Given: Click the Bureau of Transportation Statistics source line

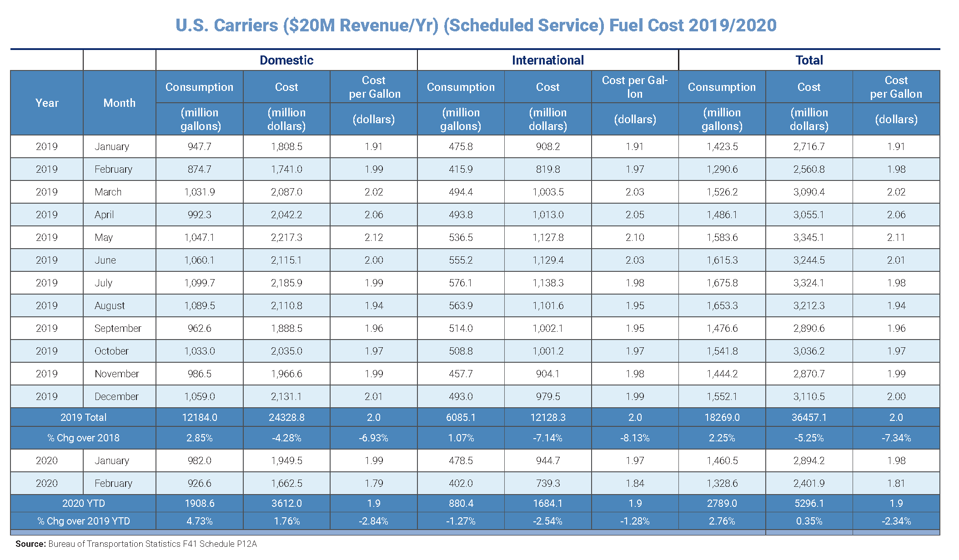Looking at the screenshot, I should click(x=136, y=544).
